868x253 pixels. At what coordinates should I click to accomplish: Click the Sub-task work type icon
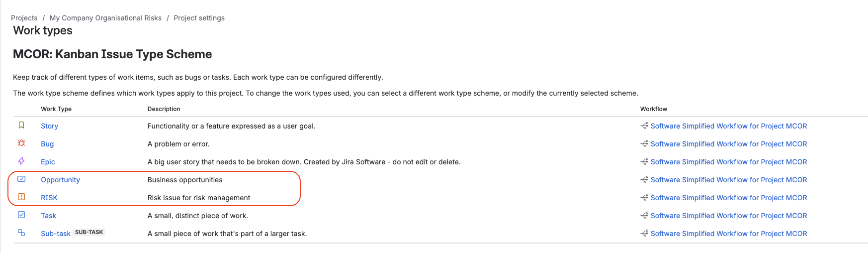21,233
